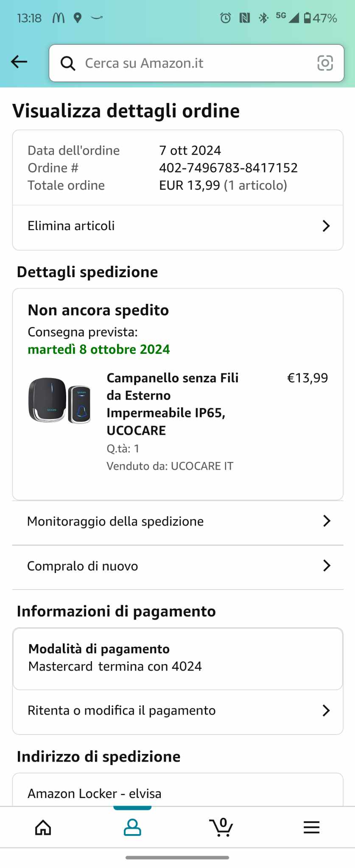This screenshot has height=868, width=355.
Task: Go to the Home tab icon
Action: 43,827
